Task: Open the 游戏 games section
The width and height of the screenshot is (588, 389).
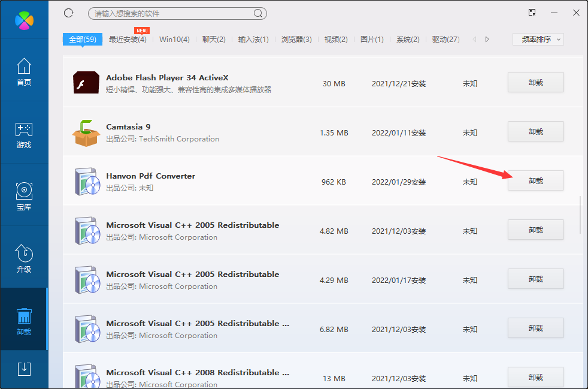Action: click(x=24, y=135)
